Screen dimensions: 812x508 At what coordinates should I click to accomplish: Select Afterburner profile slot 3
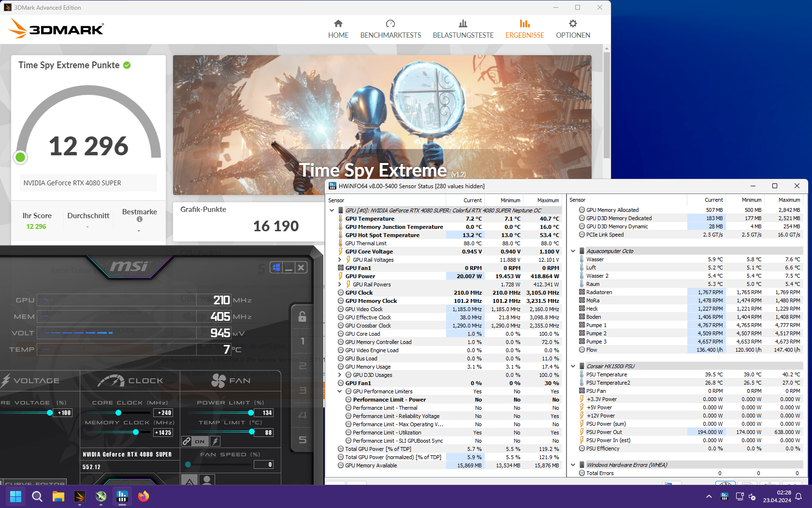pos(302,390)
